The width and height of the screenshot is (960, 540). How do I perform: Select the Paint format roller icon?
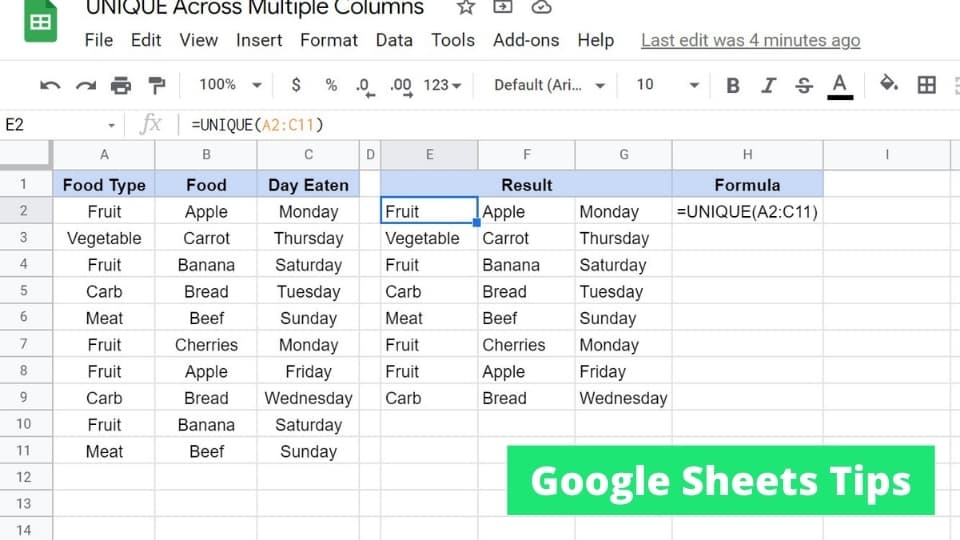(x=157, y=85)
